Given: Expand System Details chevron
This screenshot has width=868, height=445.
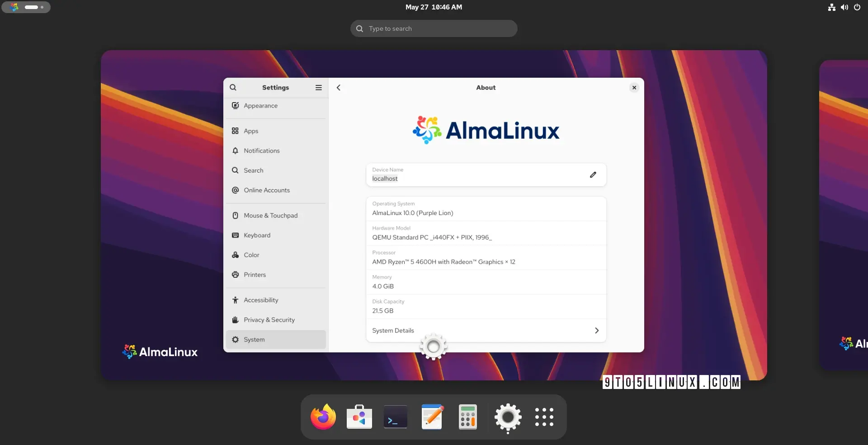Looking at the screenshot, I should [597, 331].
